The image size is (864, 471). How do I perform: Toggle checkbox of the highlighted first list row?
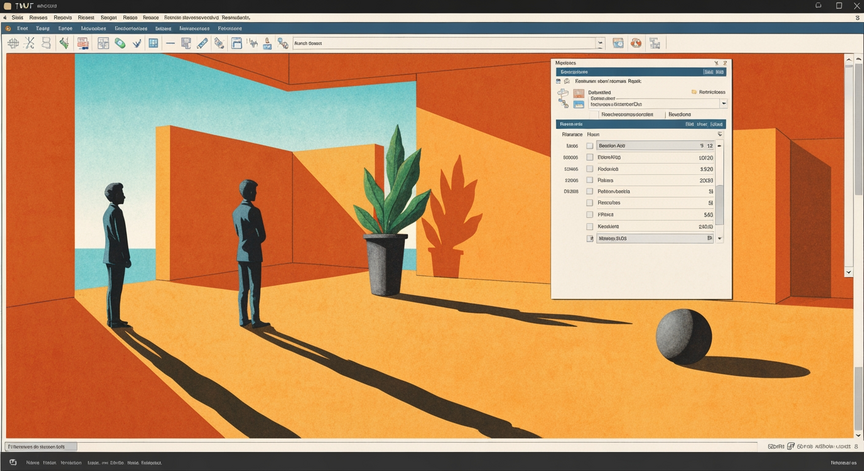(x=590, y=146)
